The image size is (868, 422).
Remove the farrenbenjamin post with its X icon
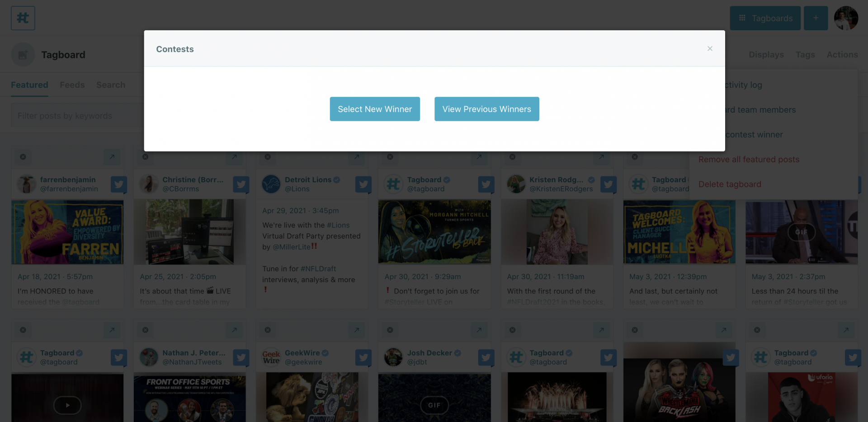click(x=23, y=157)
